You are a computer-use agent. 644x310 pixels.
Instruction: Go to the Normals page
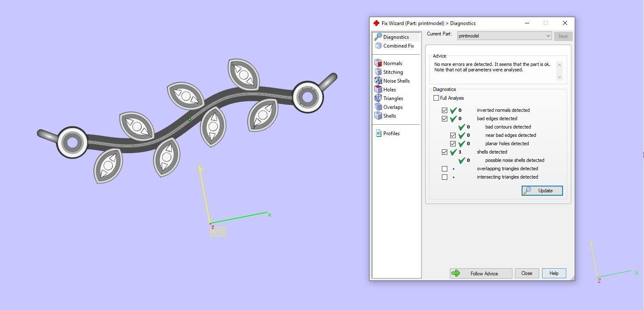click(x=393, y=63)
